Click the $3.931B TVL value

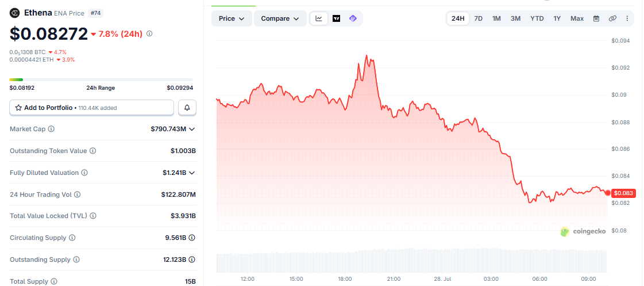[183, 216]
